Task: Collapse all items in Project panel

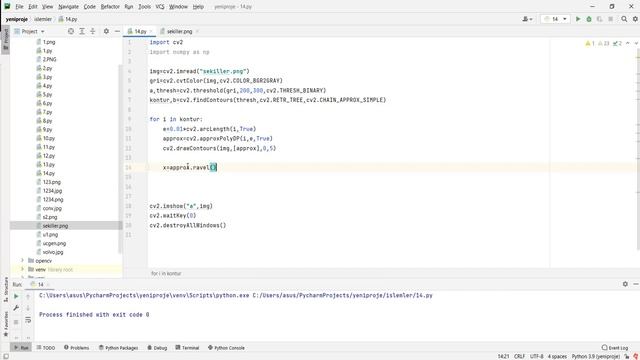Action: tap(93, 31)
